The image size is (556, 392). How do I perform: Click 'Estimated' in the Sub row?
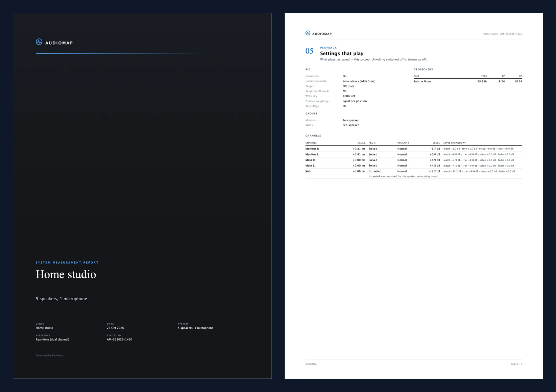pyautogui.click(x=375, y=171)
